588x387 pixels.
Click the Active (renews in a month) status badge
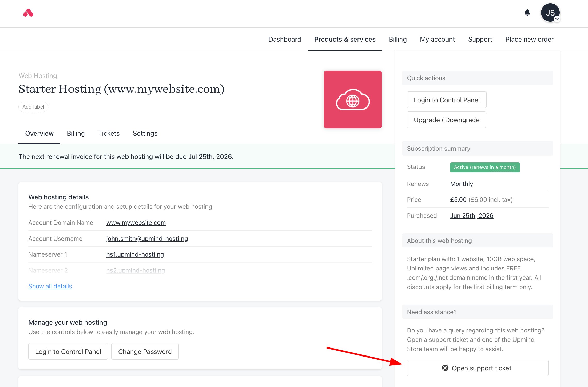pos(485,167)
